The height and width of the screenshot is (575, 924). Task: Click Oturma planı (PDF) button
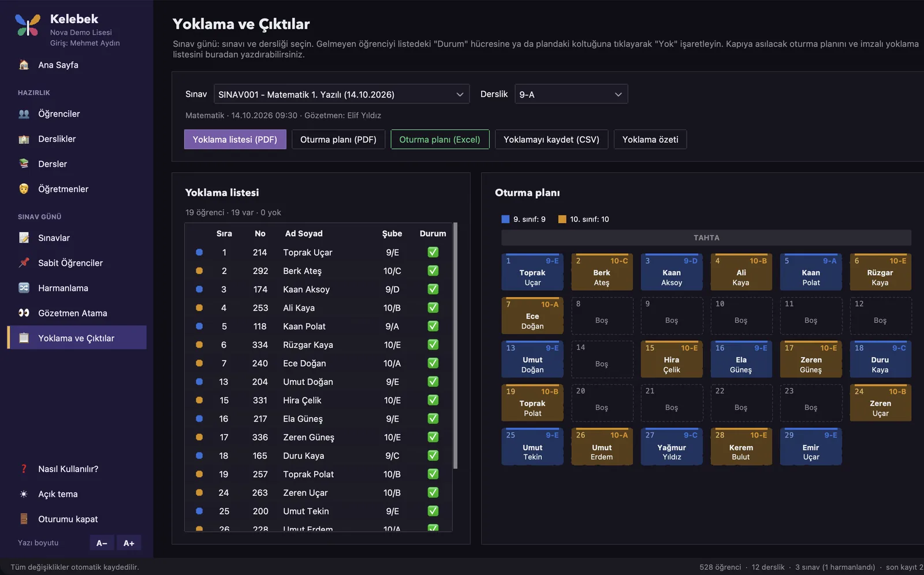[338, 139]
